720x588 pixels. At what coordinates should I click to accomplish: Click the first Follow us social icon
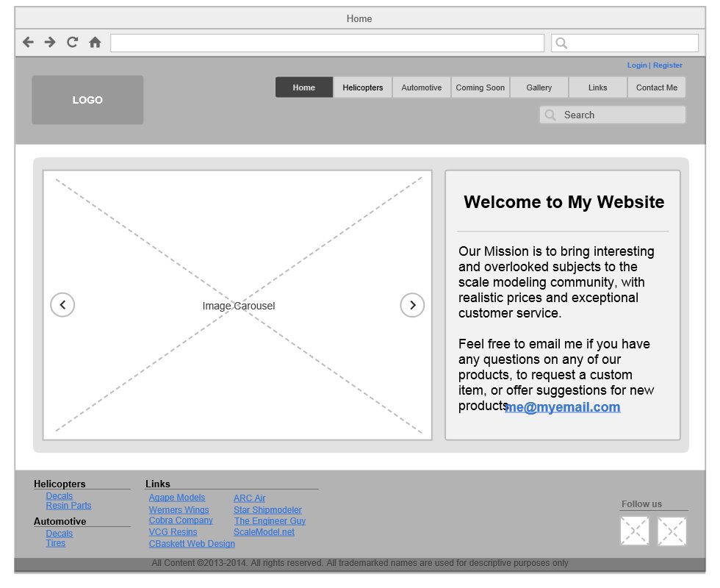click(635, 531)
